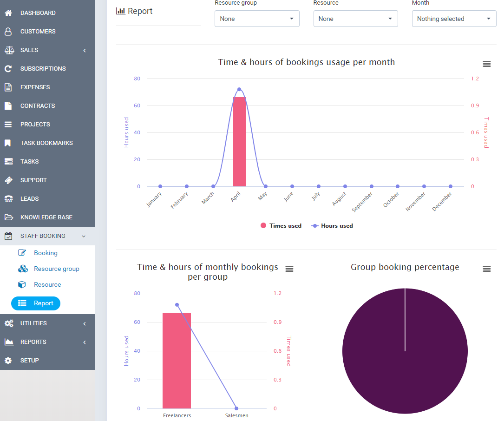Toggle 'Times used' legend series
The height and width of the screenshot is (421, 504).
(x=281, y=226)
